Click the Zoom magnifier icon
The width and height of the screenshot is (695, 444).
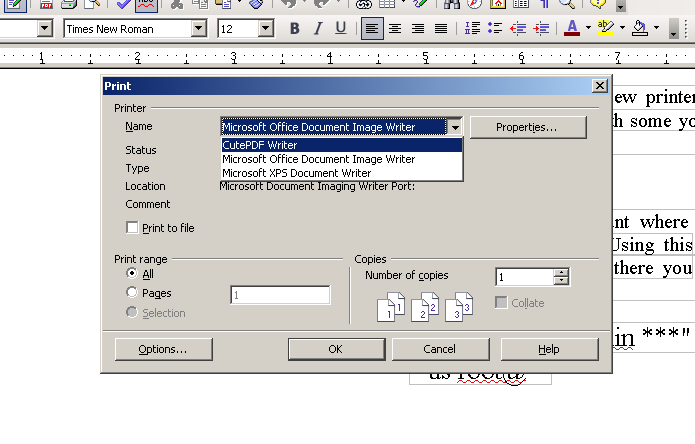pyautogui.click(x=566, y=4)
